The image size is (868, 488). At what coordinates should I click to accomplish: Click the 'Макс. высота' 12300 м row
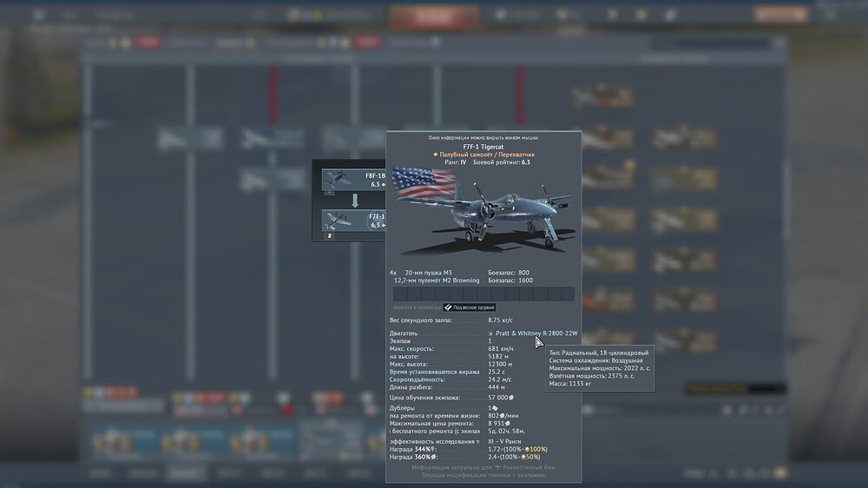(451, 365)
